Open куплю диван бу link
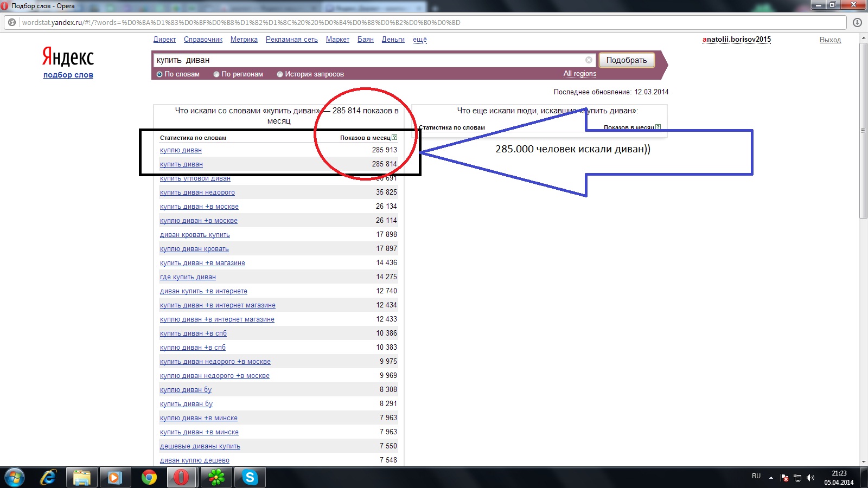Viewport: 868px width, 488px height. pos(186,390)
